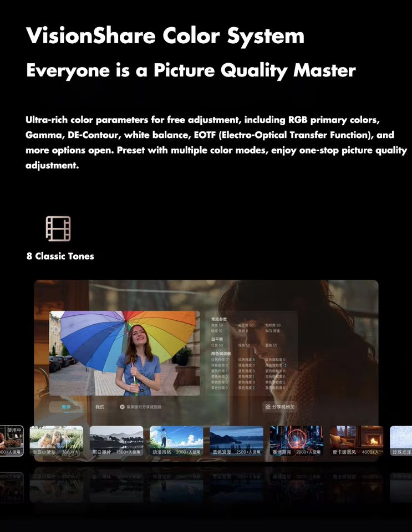412x532 pixels.
Task: Click Everyone is a Picture Quality Master
Action: (x=191, y=70)
